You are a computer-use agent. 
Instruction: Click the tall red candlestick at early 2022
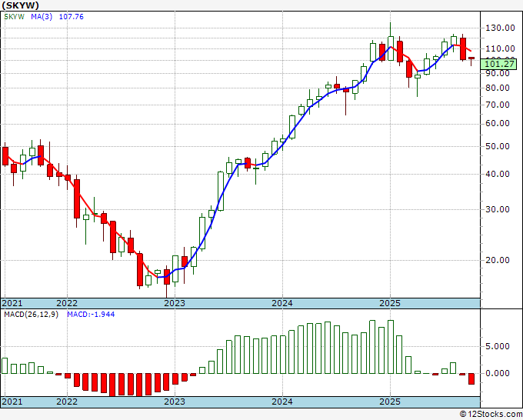tap(77, 198)
